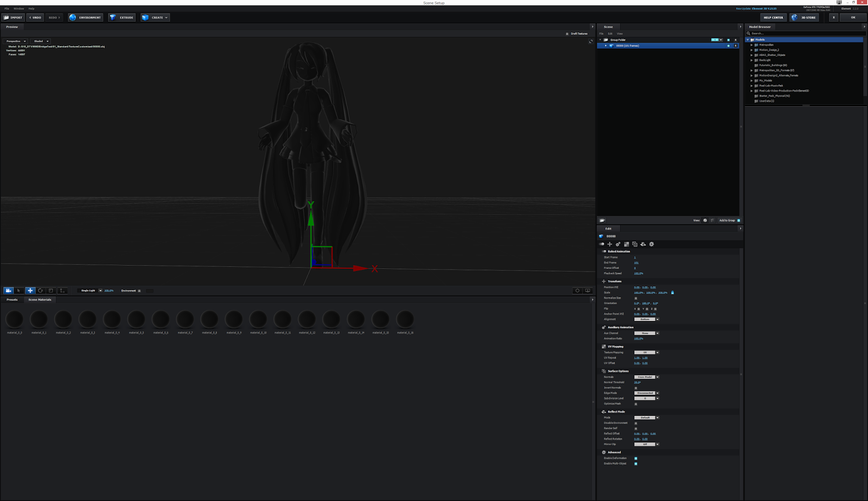Toggle Draft Textures checkbox
The width and height of the screenshot is (868, 501).
[567, 34]
